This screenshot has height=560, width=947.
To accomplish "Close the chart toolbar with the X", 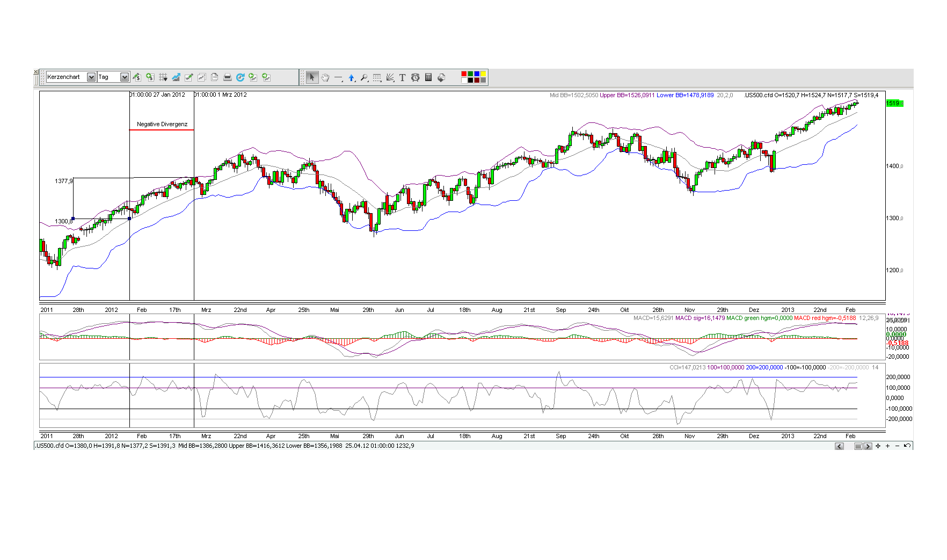I will [x=36, y=72].
